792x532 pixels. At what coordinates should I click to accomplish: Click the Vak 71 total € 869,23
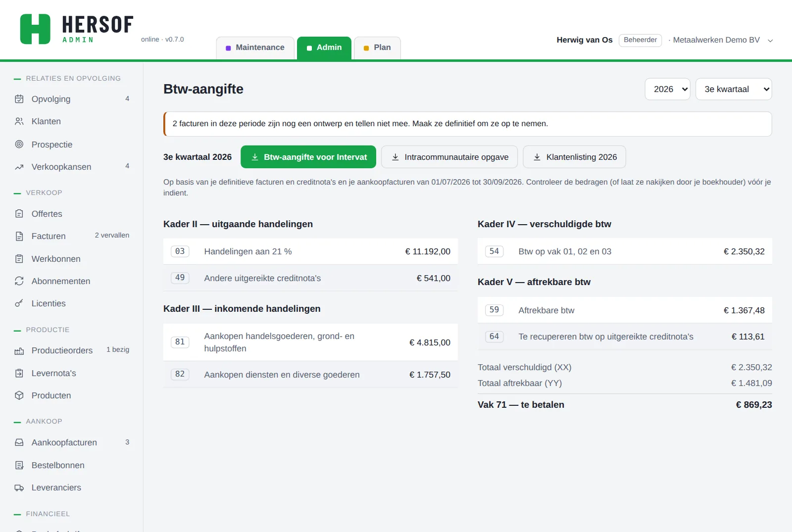(754, 405)
